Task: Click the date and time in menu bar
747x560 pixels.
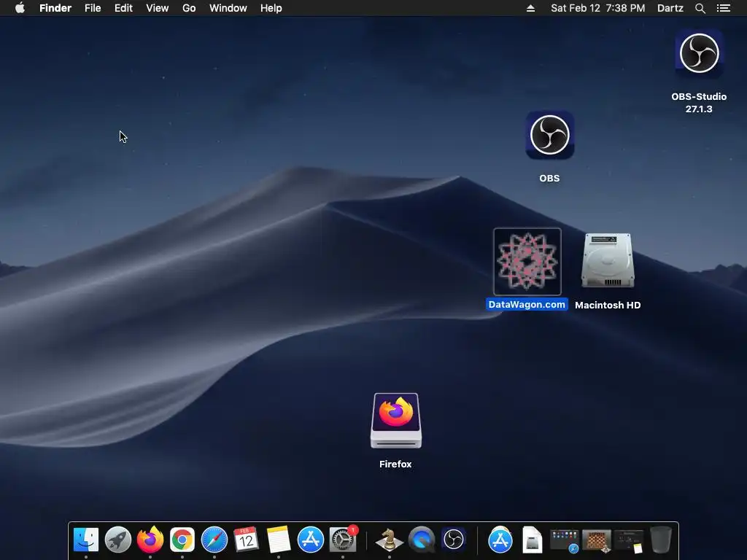Action: (598, 8)
